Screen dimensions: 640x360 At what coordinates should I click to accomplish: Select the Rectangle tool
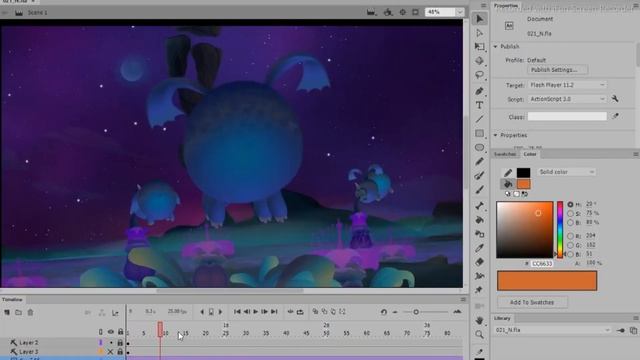click(480, 133)
